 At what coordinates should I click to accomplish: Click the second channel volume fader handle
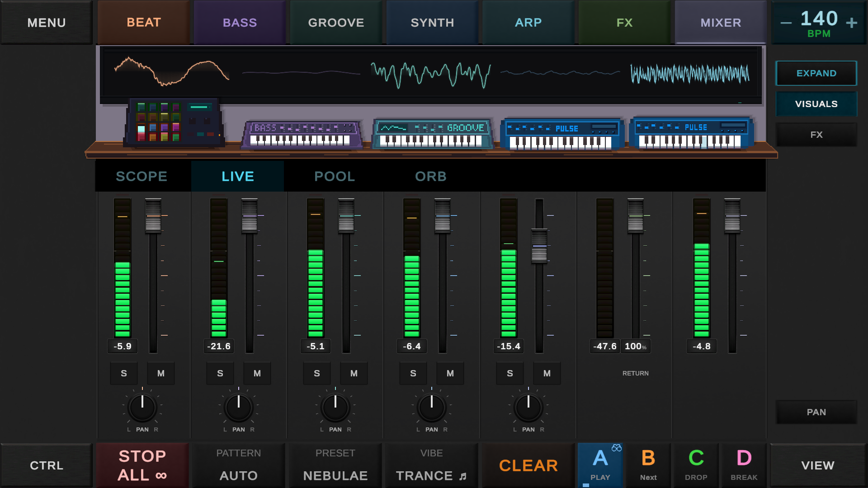click(250, 216)
